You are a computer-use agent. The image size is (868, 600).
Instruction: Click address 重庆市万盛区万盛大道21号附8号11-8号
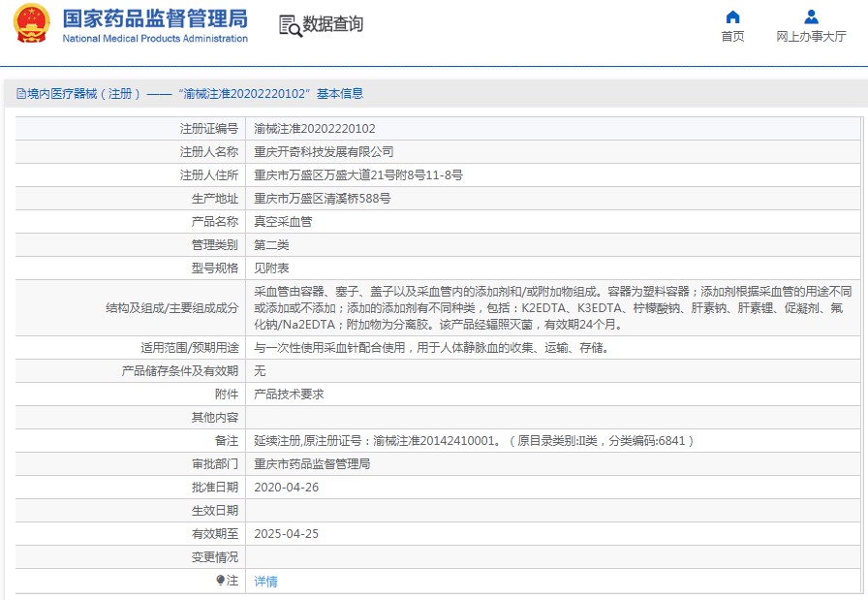(358, 175)
